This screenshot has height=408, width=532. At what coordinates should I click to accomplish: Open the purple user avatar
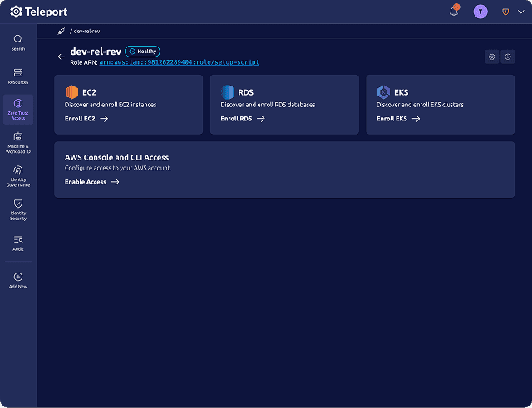(480, 12)
